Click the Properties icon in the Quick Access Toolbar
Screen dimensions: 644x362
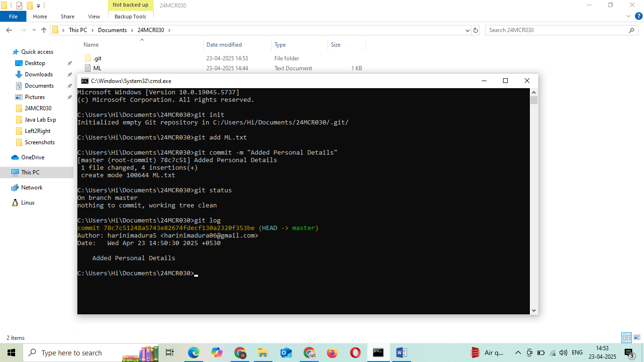click(19, 6)
